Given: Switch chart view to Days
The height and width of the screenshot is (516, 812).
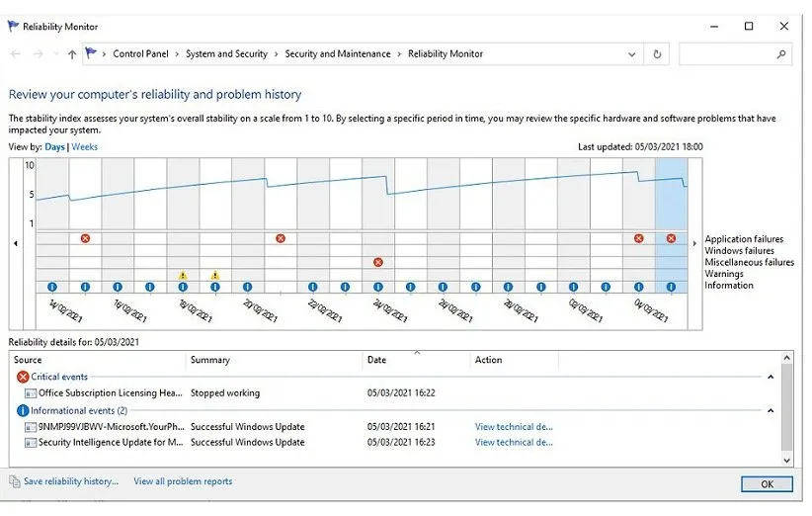Looking at the screenshot, I should pyautogui.click(x=54, y=147).
